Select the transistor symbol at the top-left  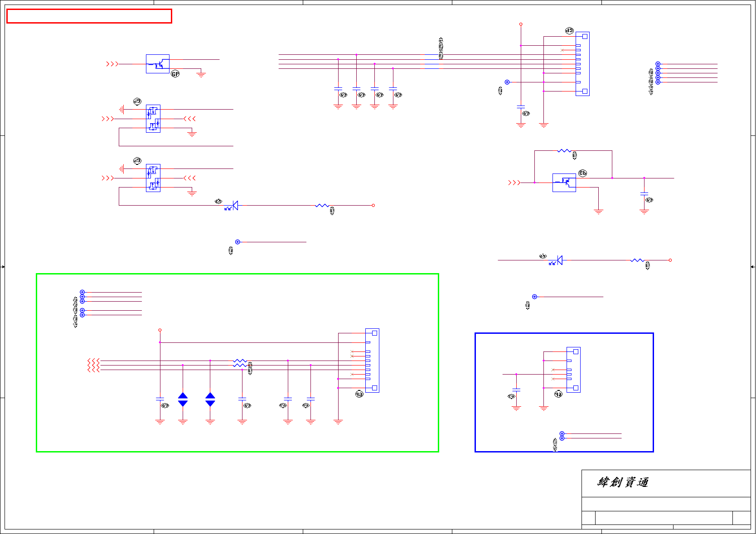158,64
